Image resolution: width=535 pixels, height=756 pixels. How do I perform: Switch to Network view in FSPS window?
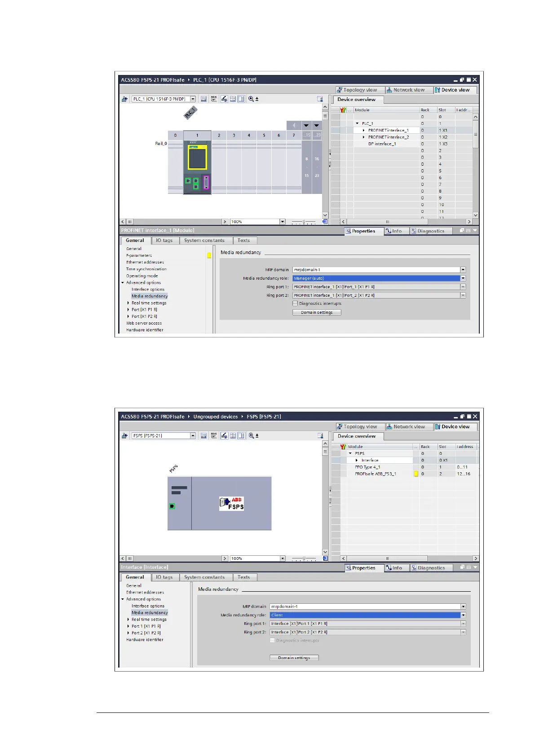coord(409,426)
